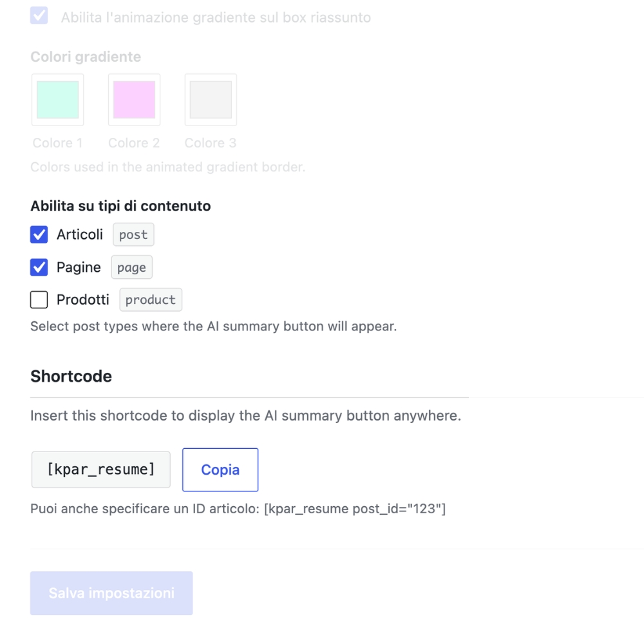
Task: Toggle the gradient animation checkbox
Action: click(x=39, y=15)
